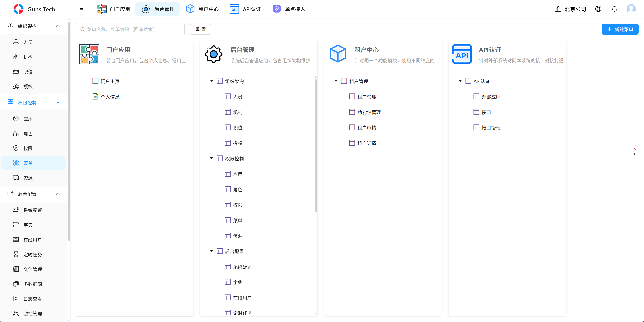The image size is (644, 322).
Task: Click the 系统配置 sidebar icon
Action: [x=16, y=210]
